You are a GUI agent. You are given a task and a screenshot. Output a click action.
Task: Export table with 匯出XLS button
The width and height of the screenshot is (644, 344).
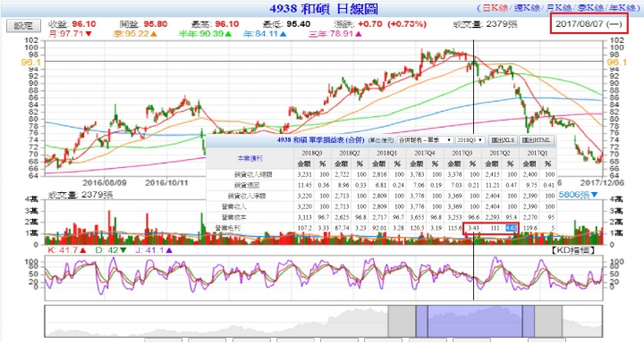[x=503, y=140]
